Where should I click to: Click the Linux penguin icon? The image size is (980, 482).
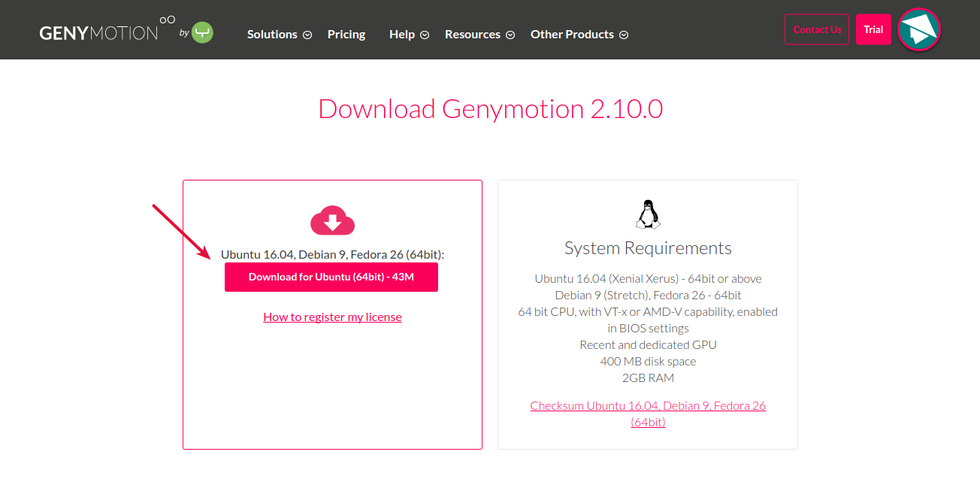[x=647, y=214]
